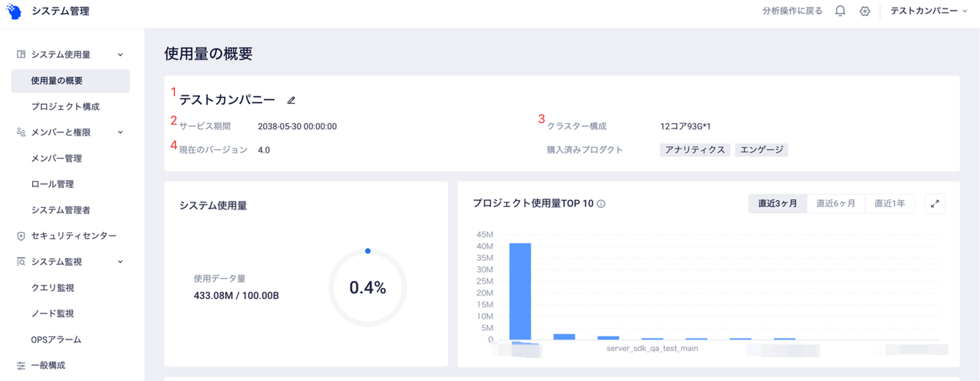Expand the project usage chart to fullscreen
The width and height of the screenshot is (980, 381).
[x=935, y=204]
